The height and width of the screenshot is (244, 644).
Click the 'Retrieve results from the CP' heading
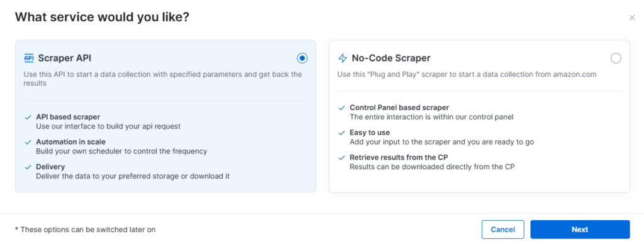click(x=398, y=157)
